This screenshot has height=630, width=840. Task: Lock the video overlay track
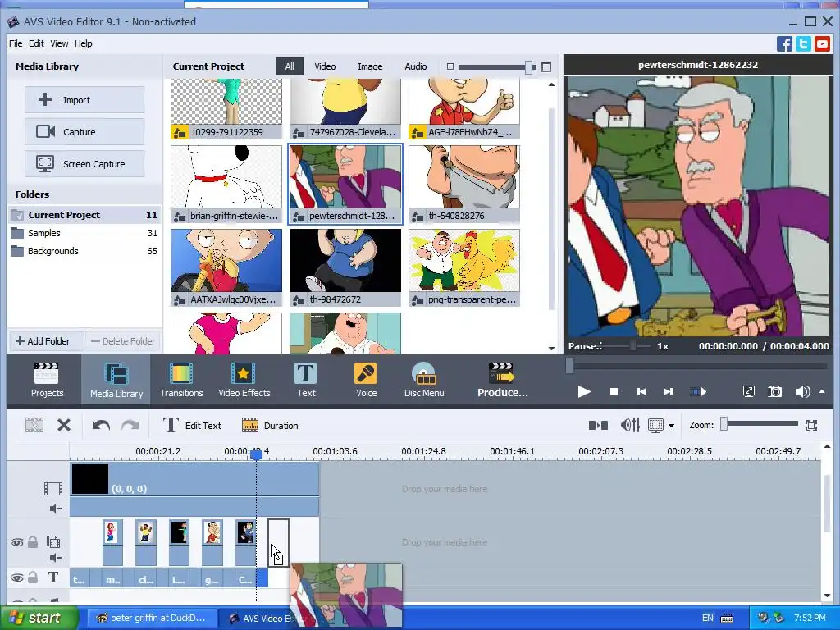(33, 541)
